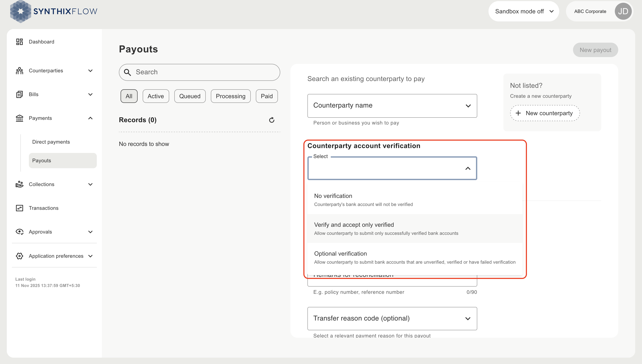Click the New counterparty button
642x364 pixels.
(x=545, y=113)
